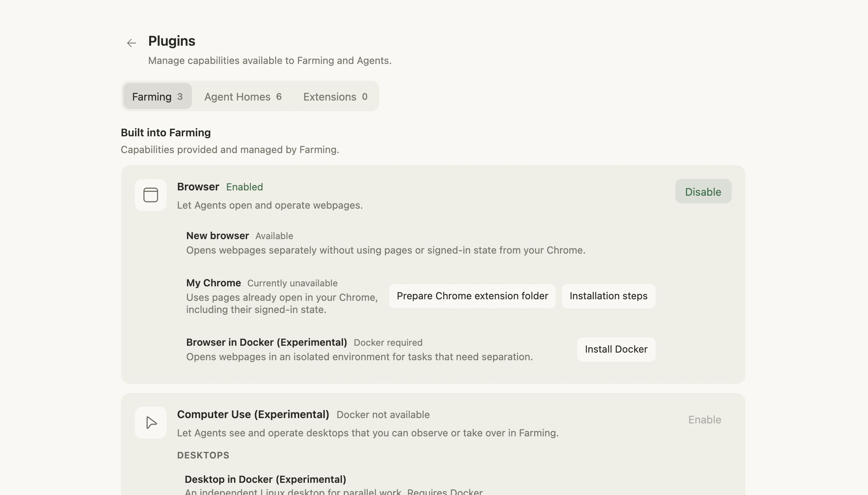Click 'Opens webpages in an isolated environment' description
Viewport: 868px width, 495px height.
coord(359,357)
